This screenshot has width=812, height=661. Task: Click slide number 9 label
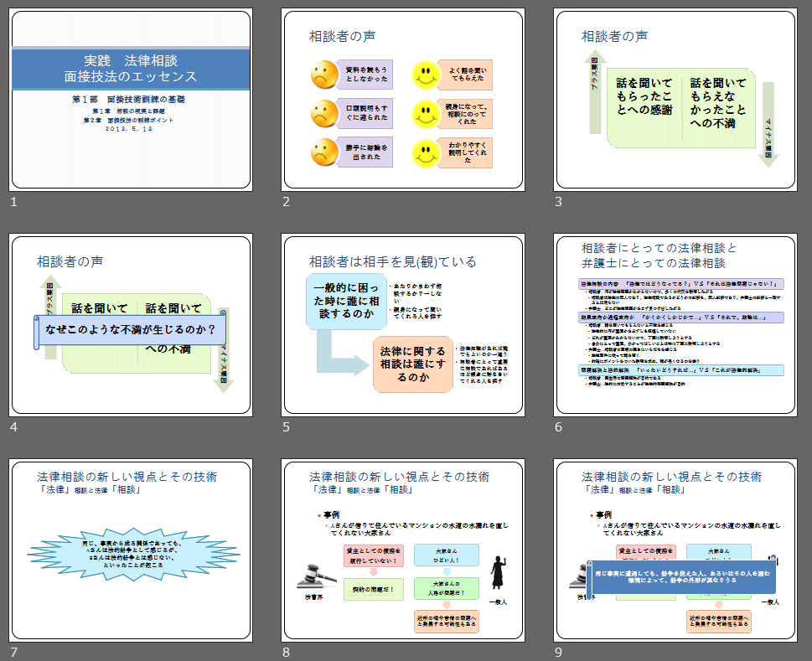[558, 652]
